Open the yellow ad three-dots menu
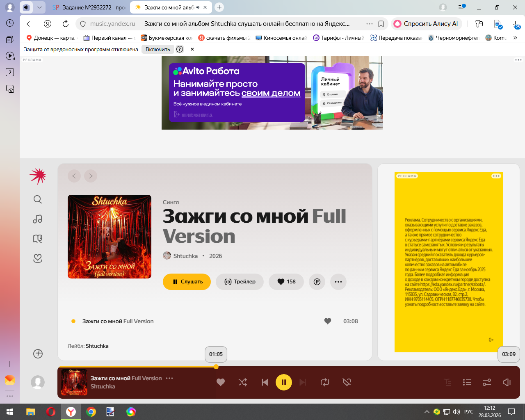The width and height of the screenshot is (525, 420). click(x=496, y=176)
